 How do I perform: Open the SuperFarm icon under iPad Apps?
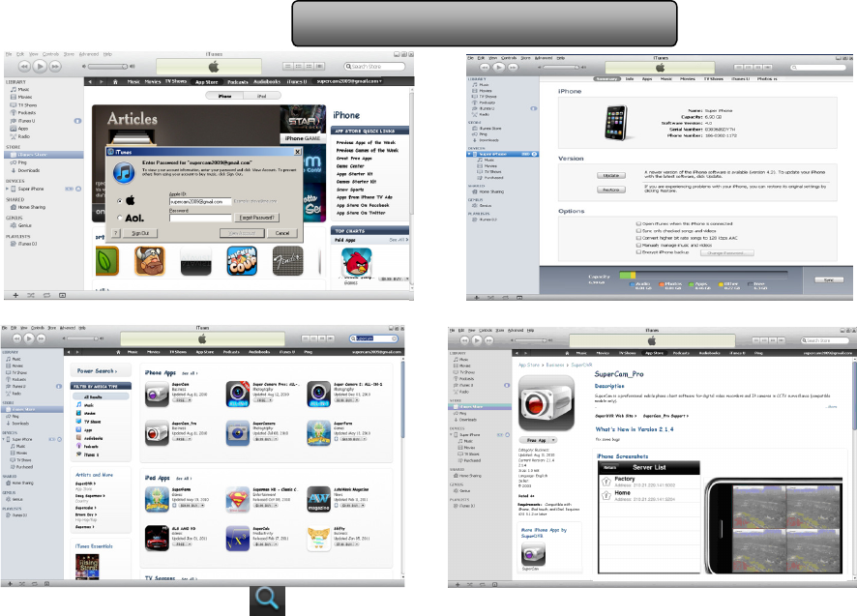pos(157,500)
